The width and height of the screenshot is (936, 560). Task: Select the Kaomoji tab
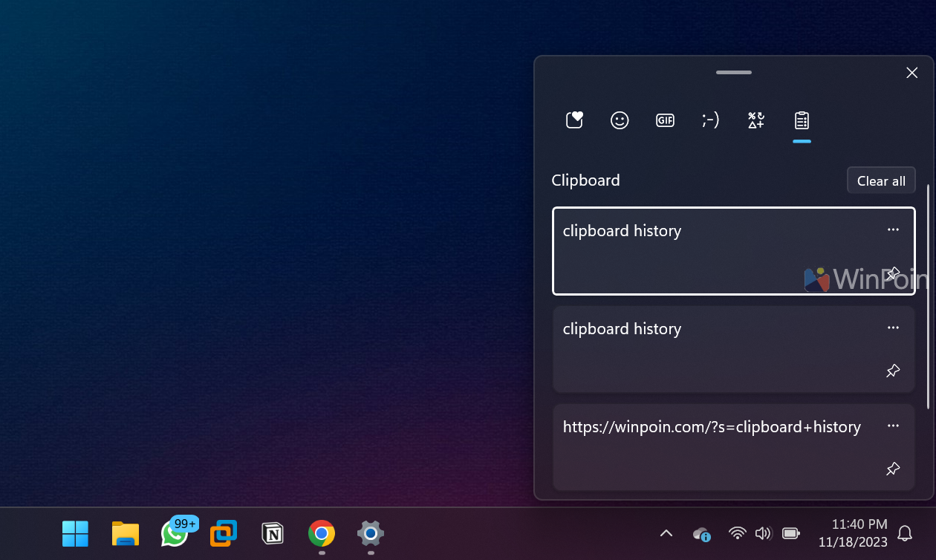click(710, 120)
